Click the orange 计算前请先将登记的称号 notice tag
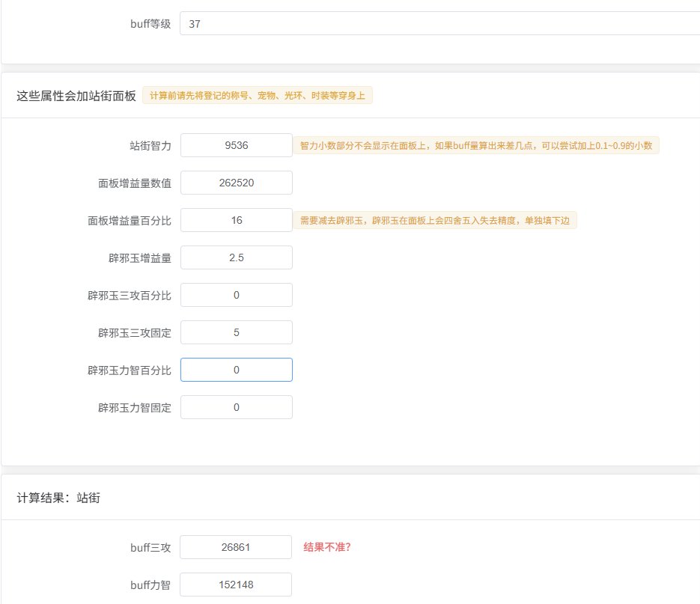The height and width of the screenshot is (604, 700). point(257,96)
